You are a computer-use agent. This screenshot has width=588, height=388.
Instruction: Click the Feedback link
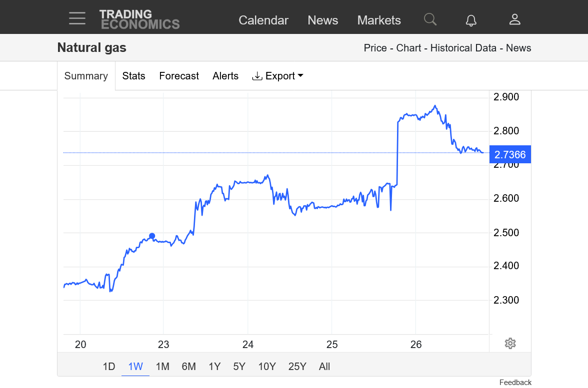515,383
